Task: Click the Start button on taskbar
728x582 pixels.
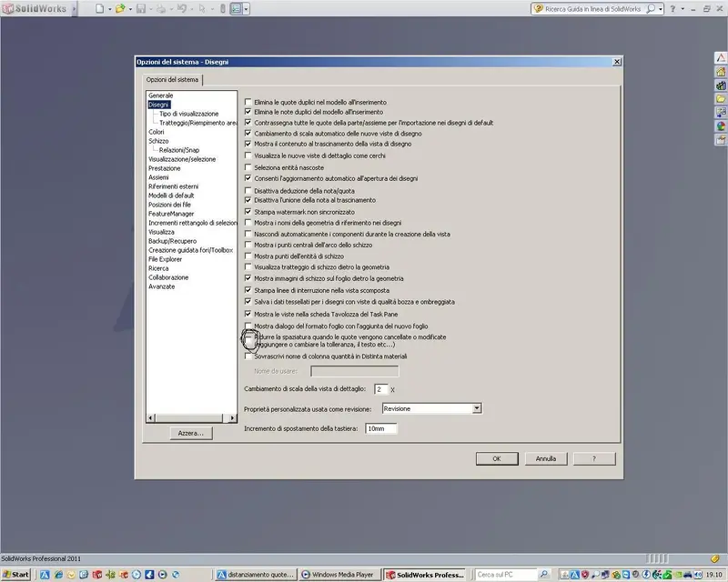Action: [x=15, y=575]
